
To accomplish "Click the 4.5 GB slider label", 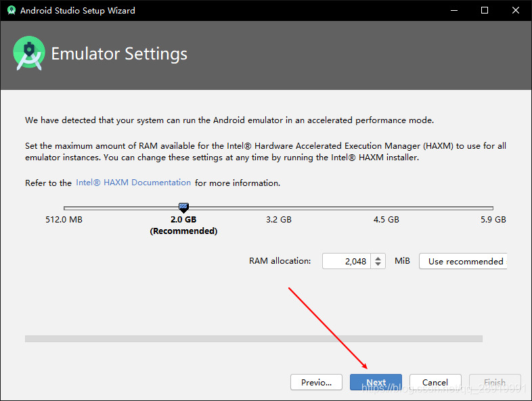I will 386,220.
